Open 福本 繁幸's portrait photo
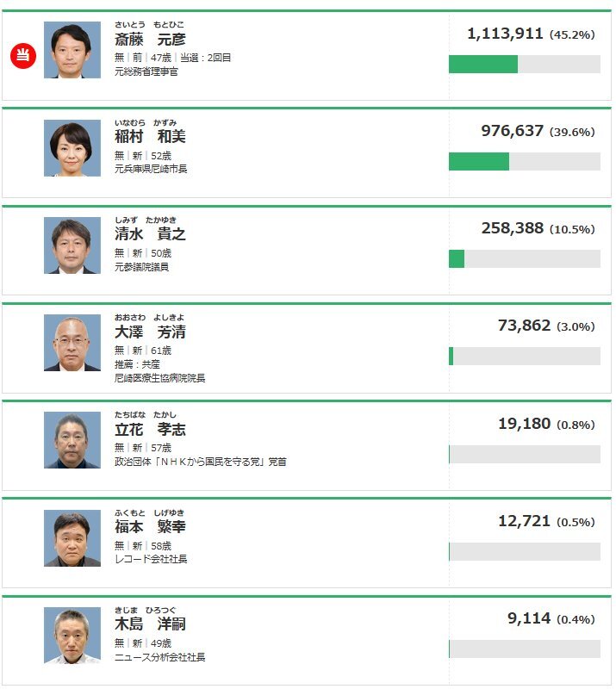Viewport: 616px width, 689px height. [72, 538]
